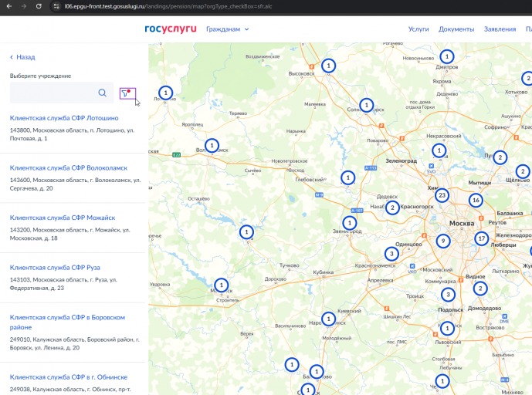The width and height of the screenshot is (532, 395).
Task: Open Клиентская служба СФР Лотошино
Action: [x=64, y=118]
